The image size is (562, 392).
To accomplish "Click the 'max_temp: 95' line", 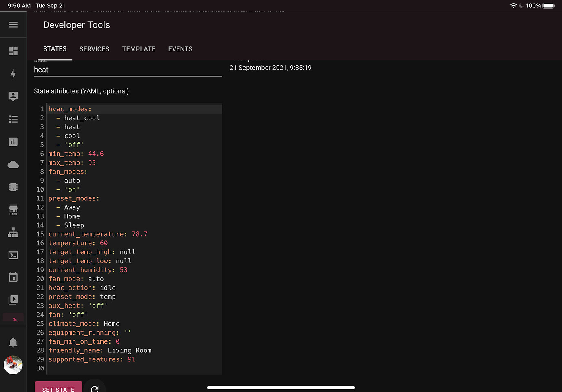I will click(72, 163).
